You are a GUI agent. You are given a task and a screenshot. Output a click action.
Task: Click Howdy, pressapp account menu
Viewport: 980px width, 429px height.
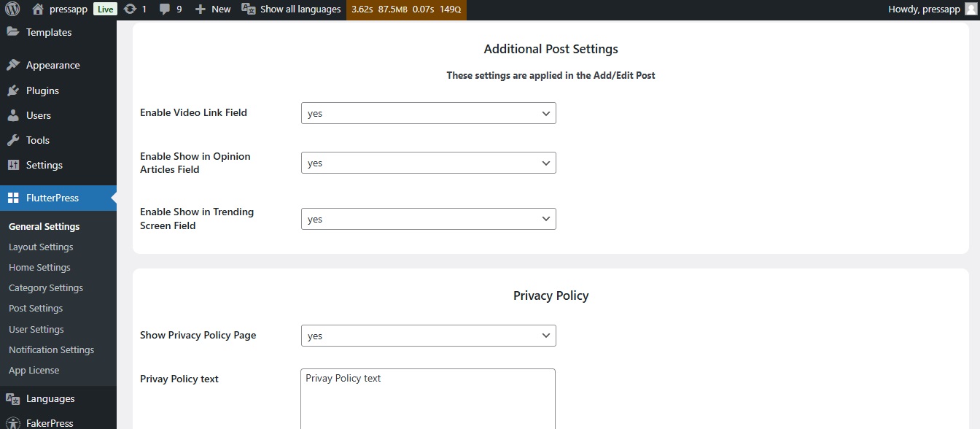pyautogui.click(x=932, y=9)
